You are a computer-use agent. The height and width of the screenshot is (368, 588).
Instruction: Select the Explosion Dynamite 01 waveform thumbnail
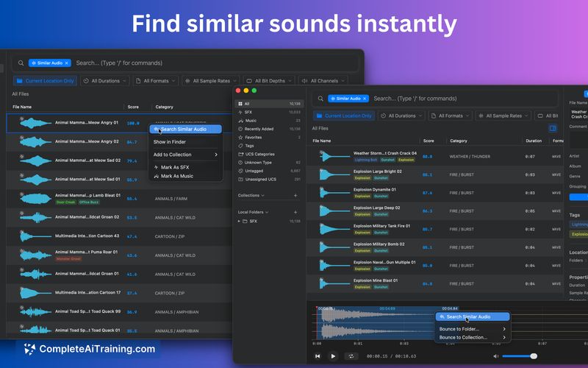334,193
